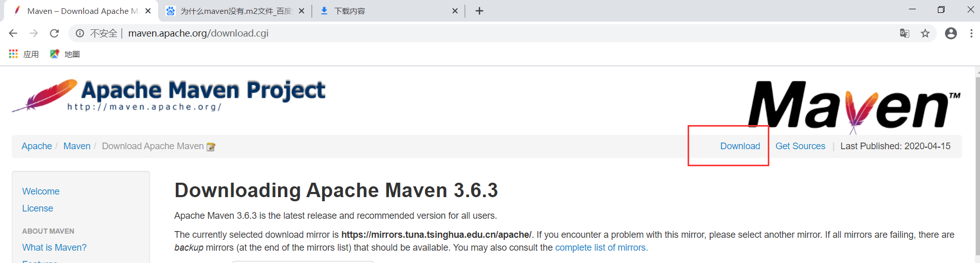Click the Downloading Apache Maven 3.6.3 heading

336,190
